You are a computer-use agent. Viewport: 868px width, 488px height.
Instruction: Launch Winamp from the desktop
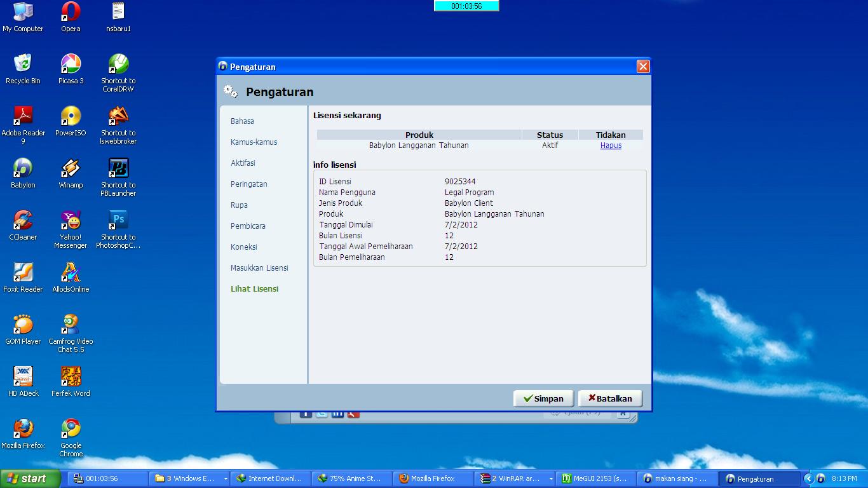[71, 173]
